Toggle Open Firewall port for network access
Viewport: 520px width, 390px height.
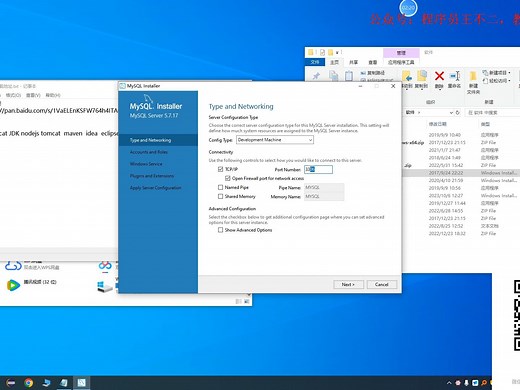click(228, 178)
